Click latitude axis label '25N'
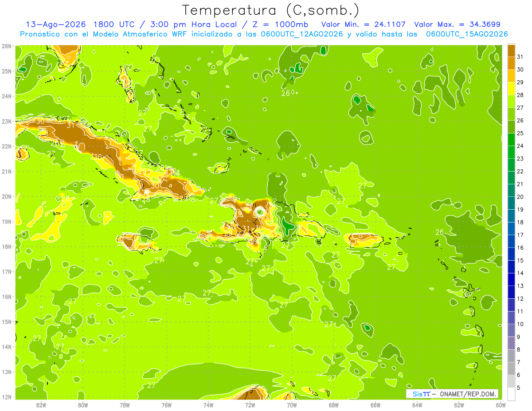The height and width of the screenshot is (411, 532). click(x=7, y=71)
